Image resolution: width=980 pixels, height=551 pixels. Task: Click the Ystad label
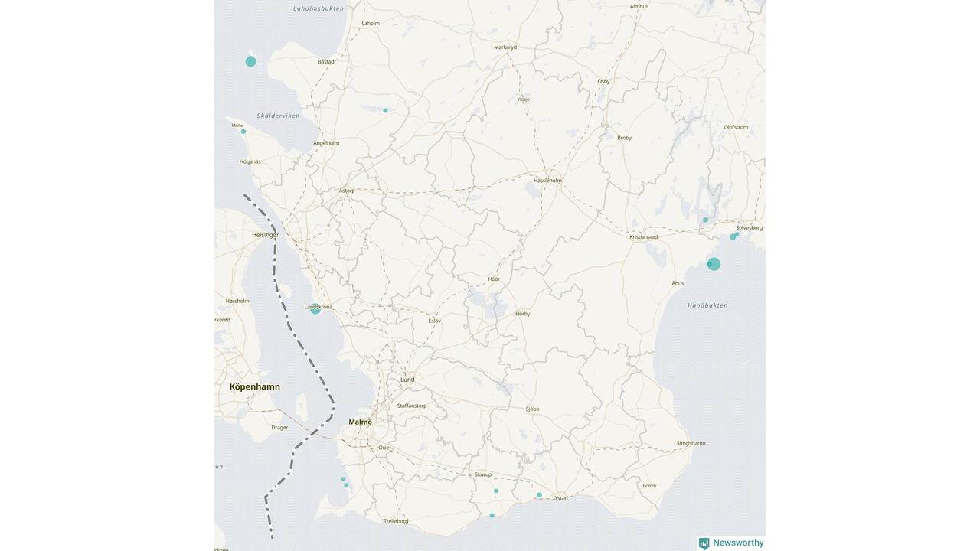(x=561, y=498)
